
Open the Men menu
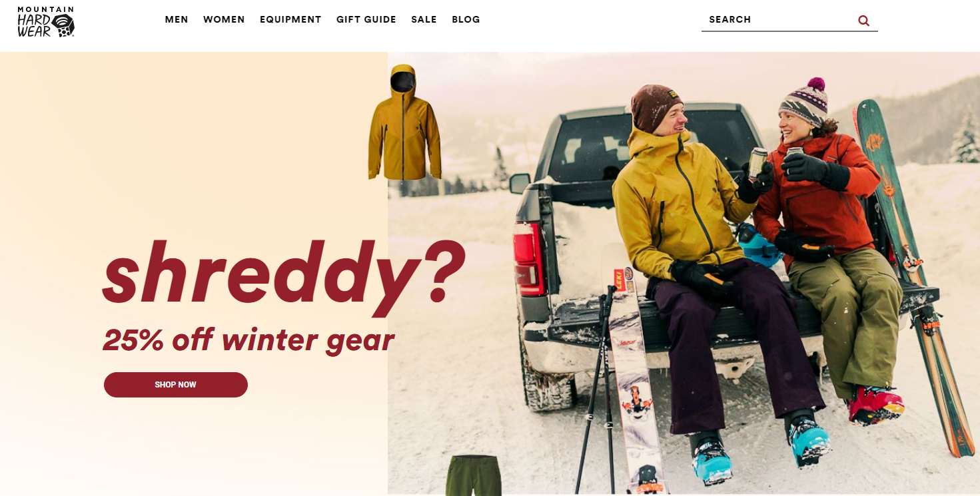pyautogui.click(x=177, y=20)
